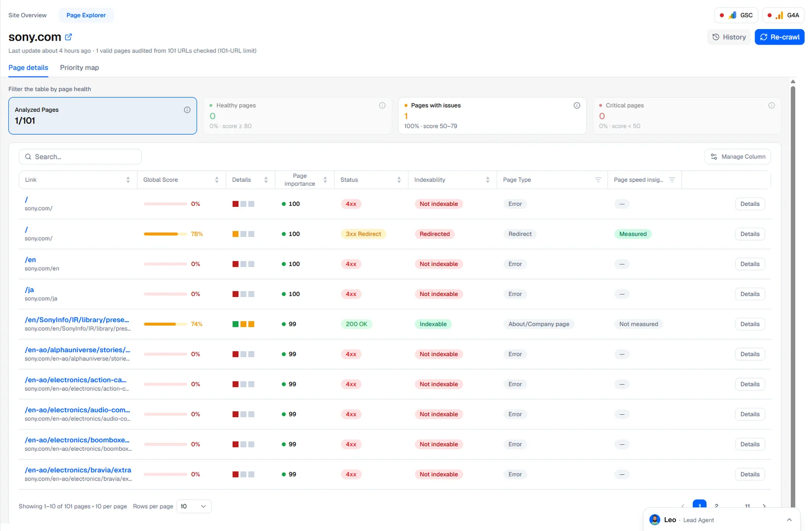The image size is (812, 531).
Task: Open sony.com external link icon
Action: [68, 37]
